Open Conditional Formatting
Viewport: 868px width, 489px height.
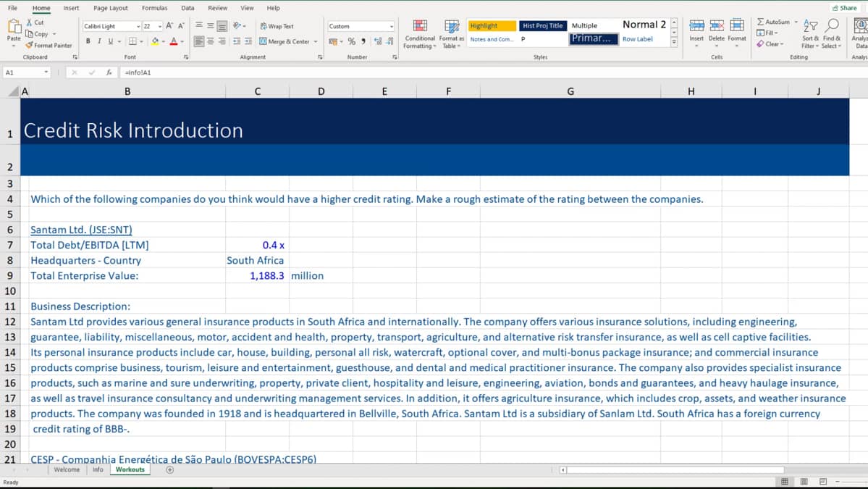pyautogui.click(x=420, y=34)
